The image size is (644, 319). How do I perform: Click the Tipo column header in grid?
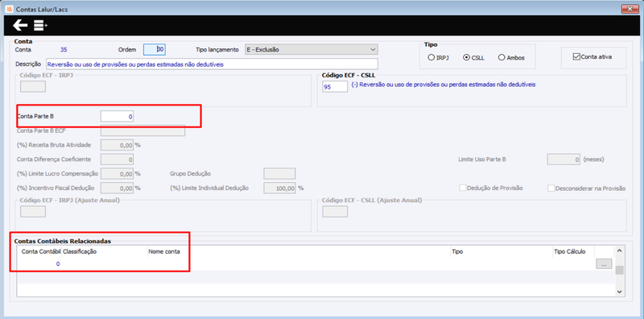pyautogui.click(x=457, y=251)
